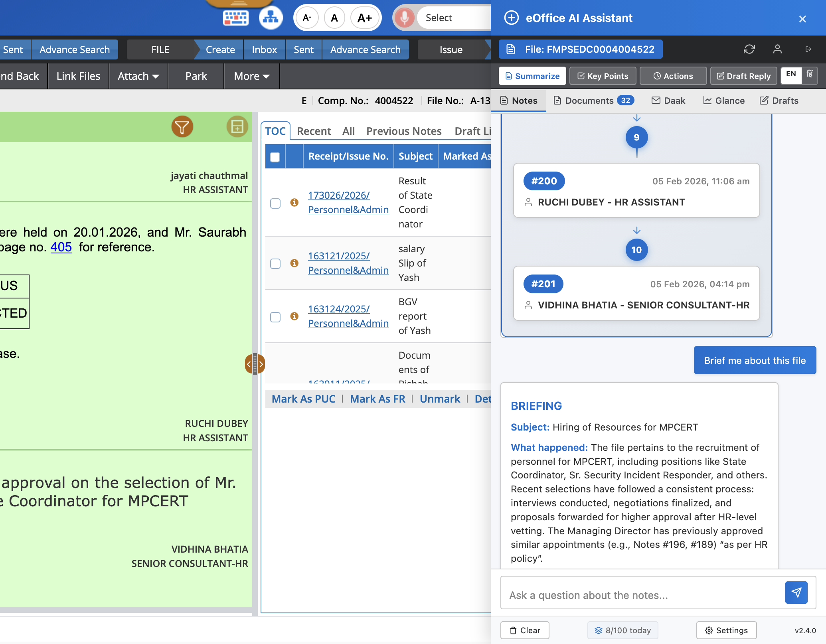Tick the checkbox for receipt 163121/2025
Screen dimensions: 826x644
(x=275, y=263)
